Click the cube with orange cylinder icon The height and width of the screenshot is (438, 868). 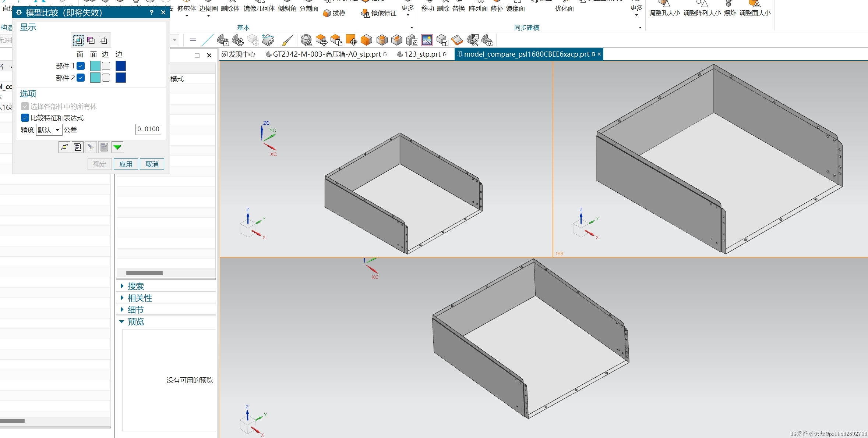pos(382,40)
